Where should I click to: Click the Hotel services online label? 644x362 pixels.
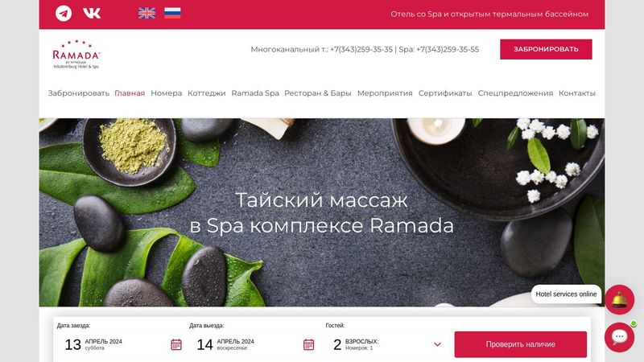pyautogui.click(x=566, y=294)
